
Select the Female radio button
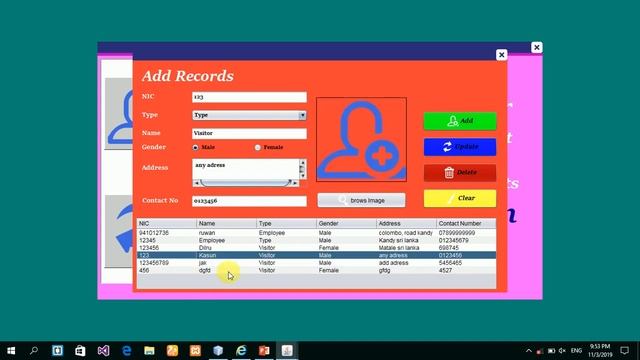258,147
